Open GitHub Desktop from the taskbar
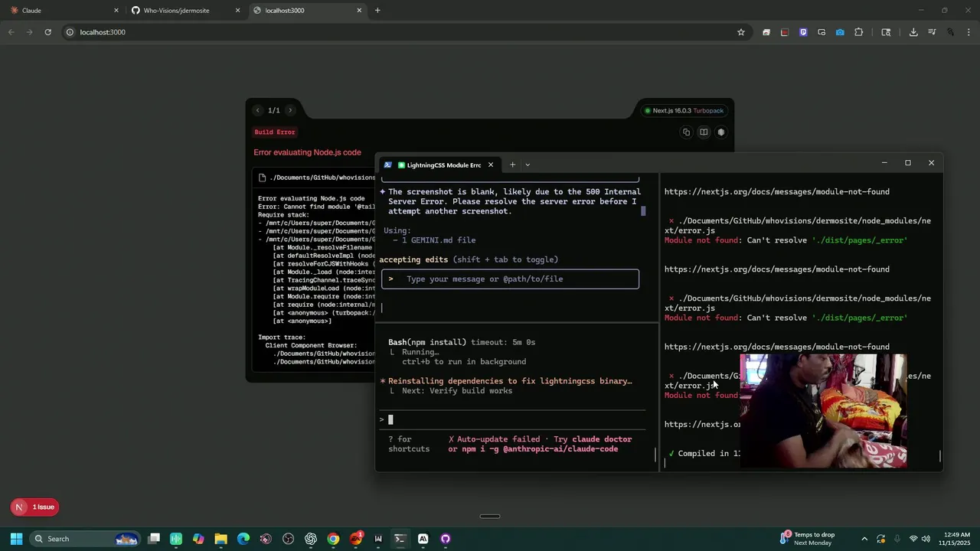The image size is (980, 551). pyautogui.click(x=445, y=539)
